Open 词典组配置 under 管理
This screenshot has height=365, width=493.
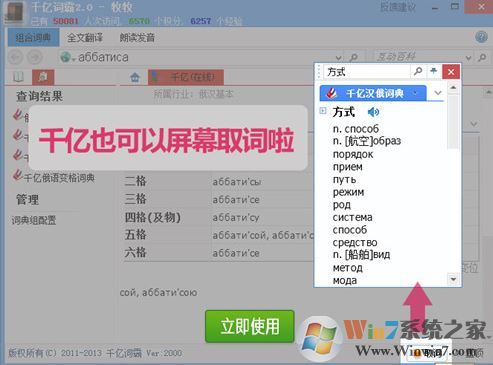pyautogui.click(x=34, y=220)
